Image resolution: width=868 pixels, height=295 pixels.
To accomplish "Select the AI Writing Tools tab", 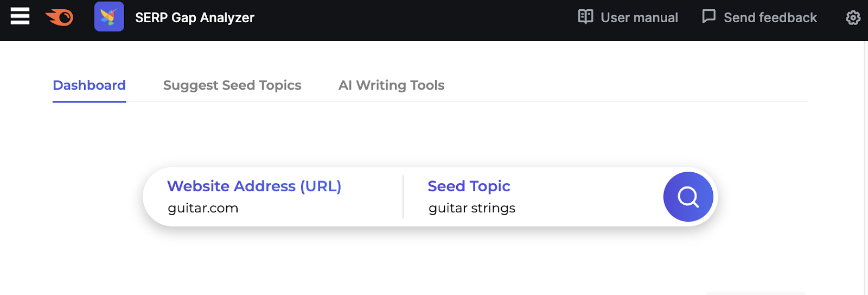I will pos(391,85).
